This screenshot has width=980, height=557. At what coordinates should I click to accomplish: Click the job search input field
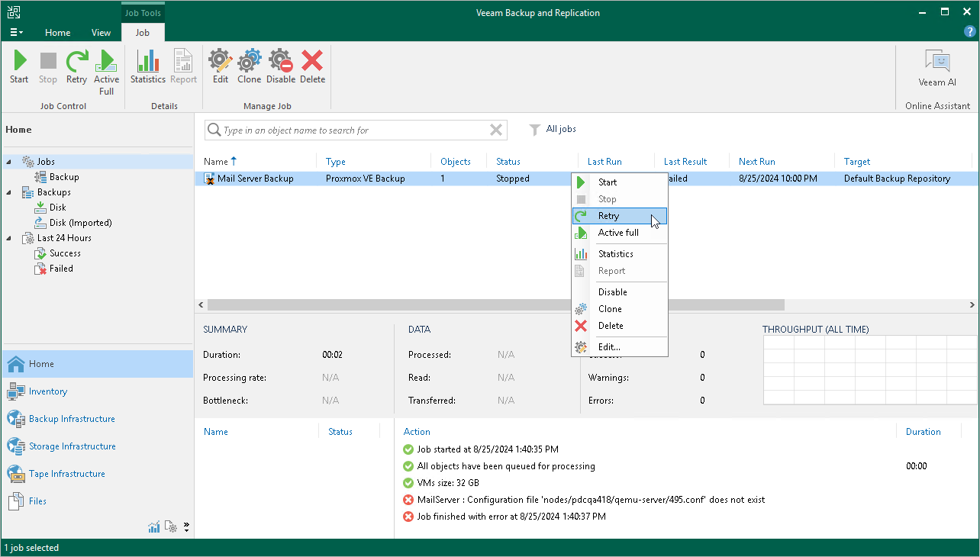coord(355,130)
